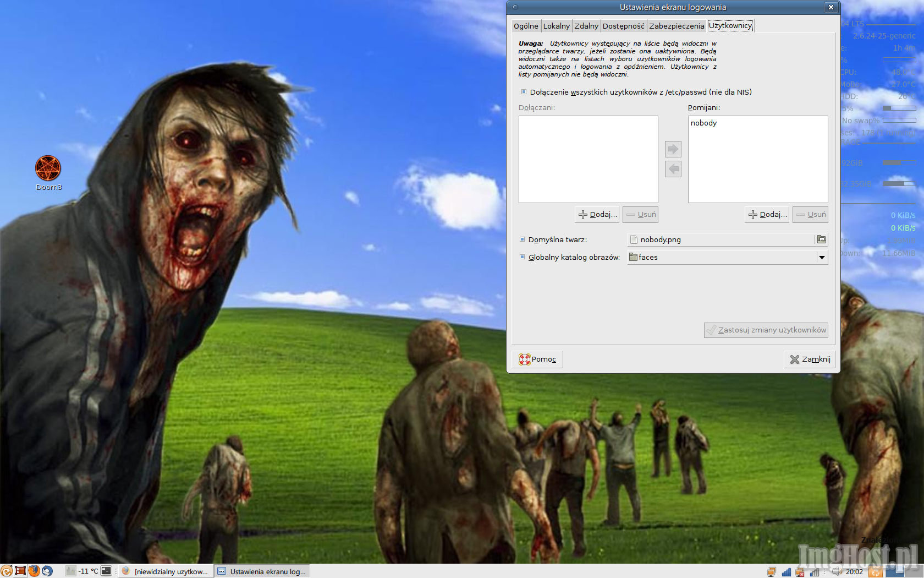Click the system monitor graph applet in panel
924x578 pixels.
click(71, 571)
